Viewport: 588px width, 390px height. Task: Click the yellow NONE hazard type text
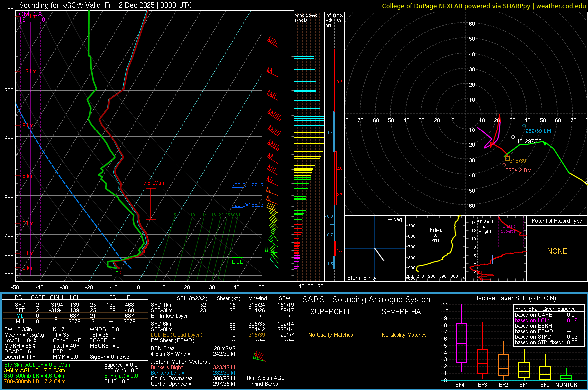[557, 251]
